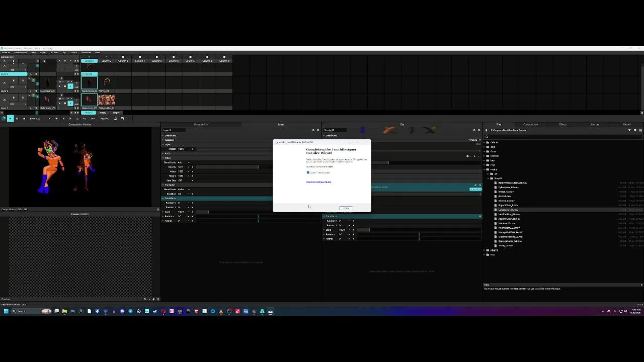The height and width of the screenshot is (362, 644).
Task: Expand the default folder in file tree
Action: pyautogui.click(x=484, y=142)
